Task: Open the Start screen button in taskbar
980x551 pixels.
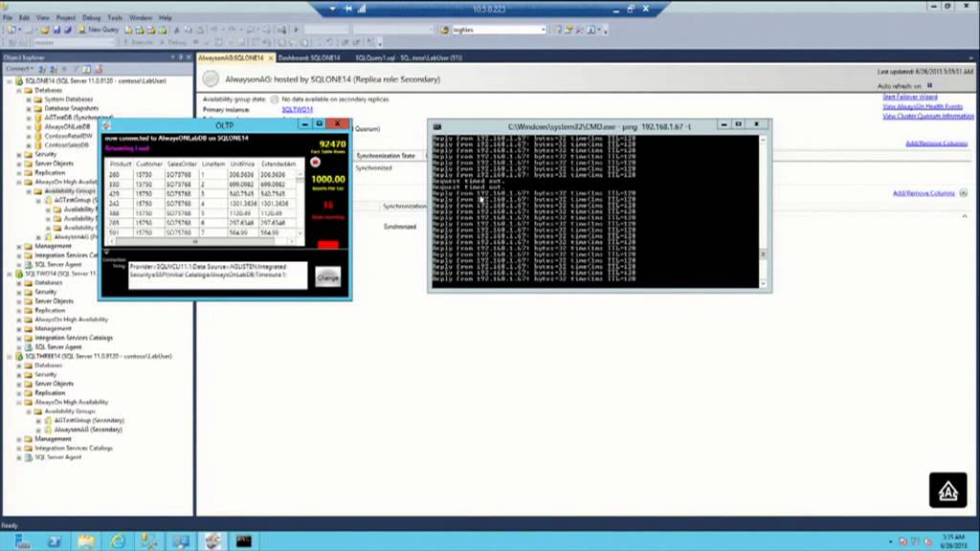Action: click(23, 541)
